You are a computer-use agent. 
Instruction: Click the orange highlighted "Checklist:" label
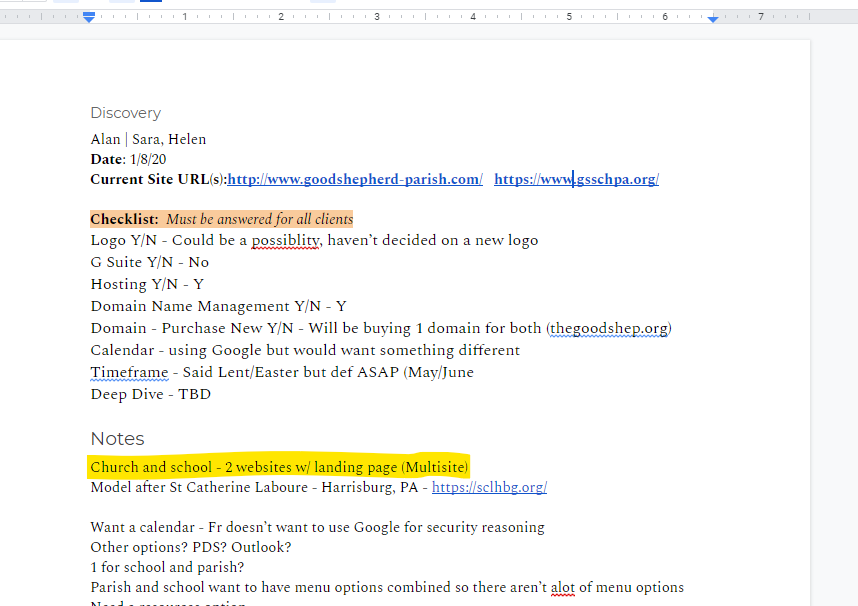[124, 219]
